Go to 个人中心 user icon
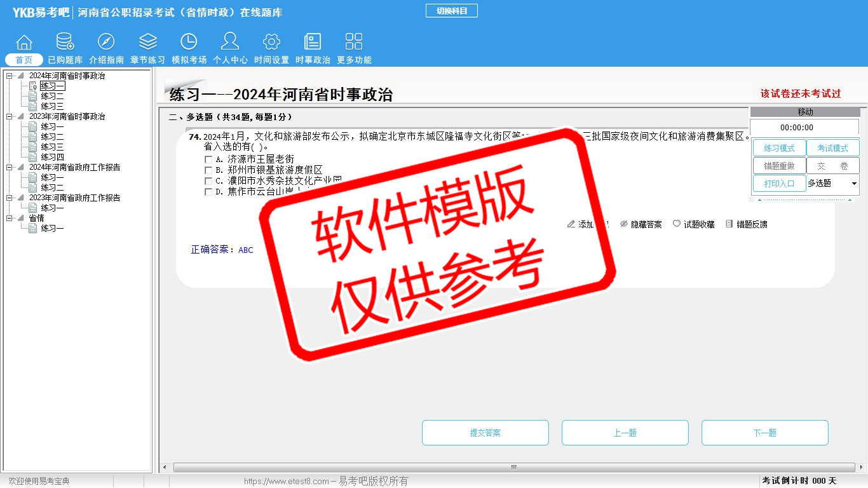The height and width of the screenshot is (488, 868). click(230, 43)
